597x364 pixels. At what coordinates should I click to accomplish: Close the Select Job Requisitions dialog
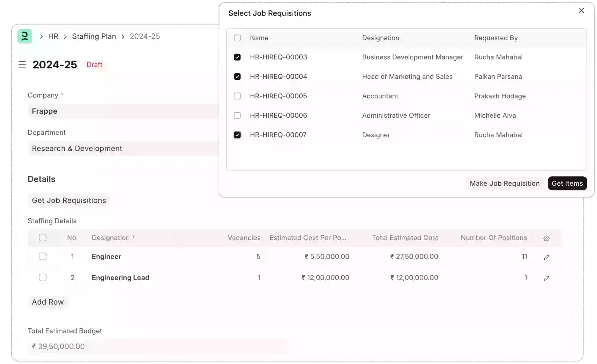click(581, 10)
